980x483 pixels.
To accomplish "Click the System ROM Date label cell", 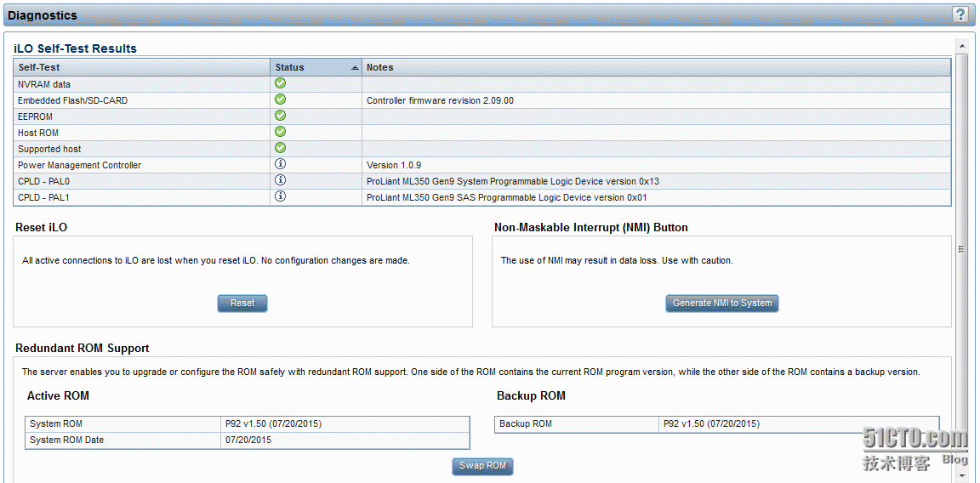I will [123, 440].
